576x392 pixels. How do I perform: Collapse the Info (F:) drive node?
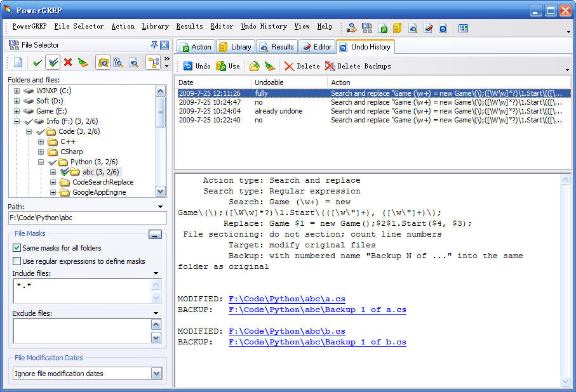point(17,121)
